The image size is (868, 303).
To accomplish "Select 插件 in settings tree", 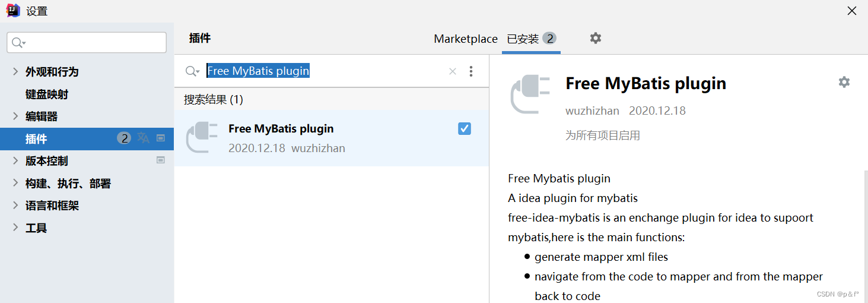I will 87,138.
